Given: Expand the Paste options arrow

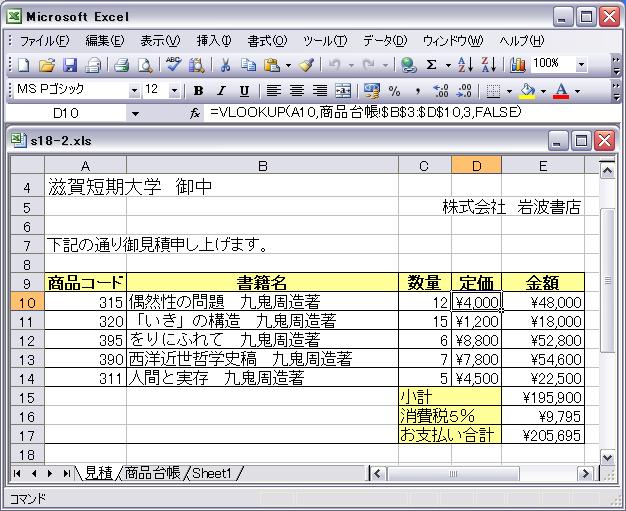Looking at the screenshot, I should click(x=288, y=65).
